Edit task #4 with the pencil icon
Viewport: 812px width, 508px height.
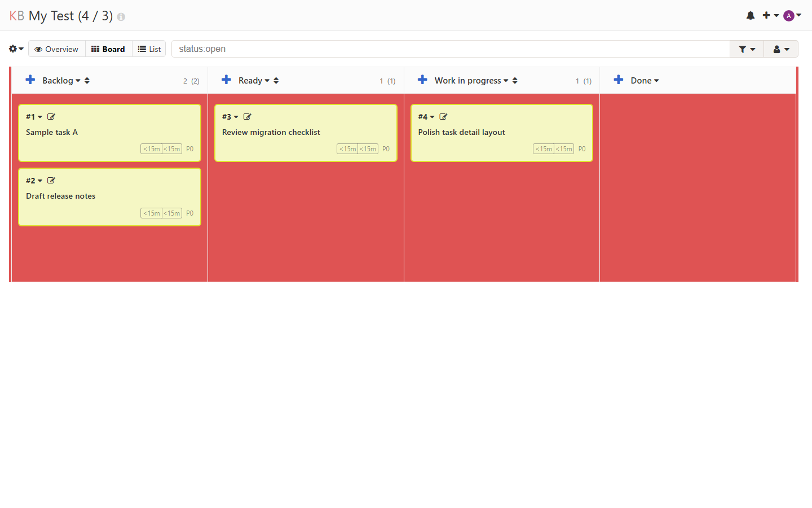pyautogui.click(x=444, y=117)
